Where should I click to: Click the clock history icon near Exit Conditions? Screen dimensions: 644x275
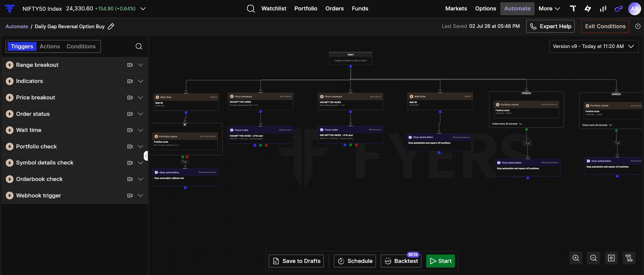[x=638, y=26]
